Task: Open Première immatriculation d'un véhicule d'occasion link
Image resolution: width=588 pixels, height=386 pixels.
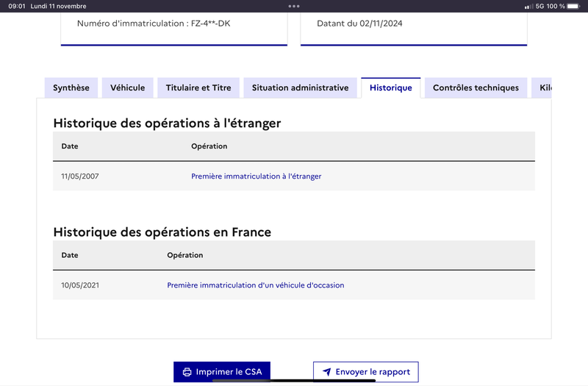Action: click(255, 285)
